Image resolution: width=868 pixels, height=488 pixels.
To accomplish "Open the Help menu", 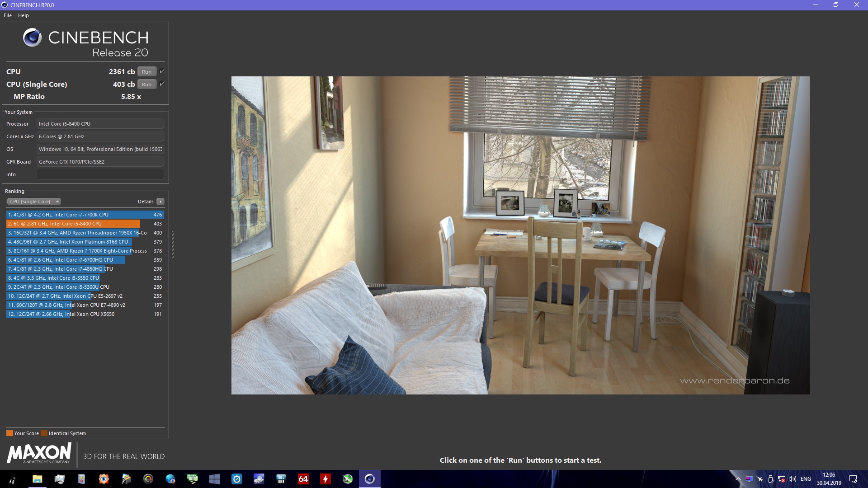I will point(24,15).
